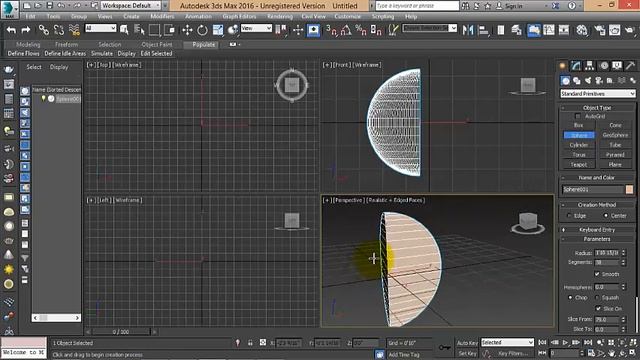Click the Align tool icon
Screen dimensions: 640x360
(x=484, y=30)
